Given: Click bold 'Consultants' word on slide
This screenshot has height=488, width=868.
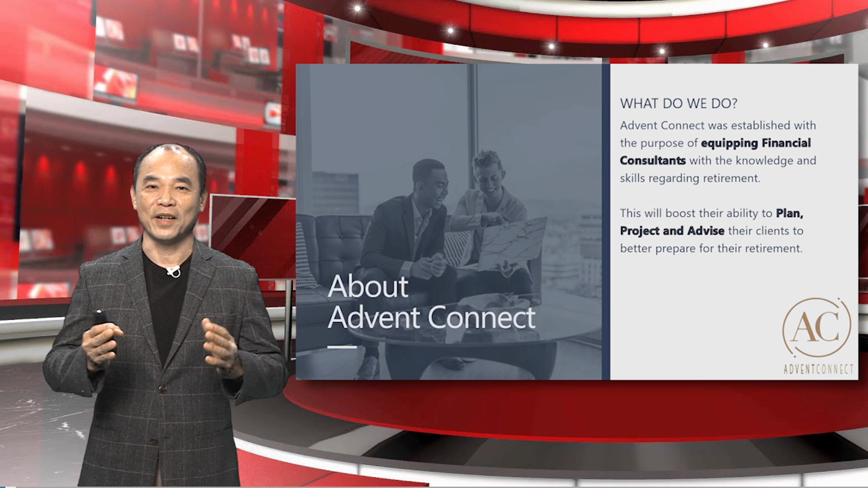Looking at the screenshot, I should point(652,161).
